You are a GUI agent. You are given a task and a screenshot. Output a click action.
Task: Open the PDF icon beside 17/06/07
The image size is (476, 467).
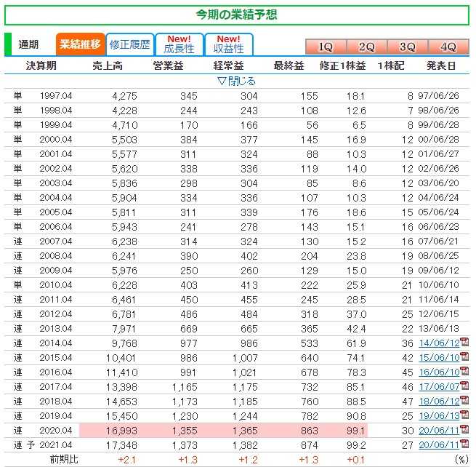[x=464, y=386]
